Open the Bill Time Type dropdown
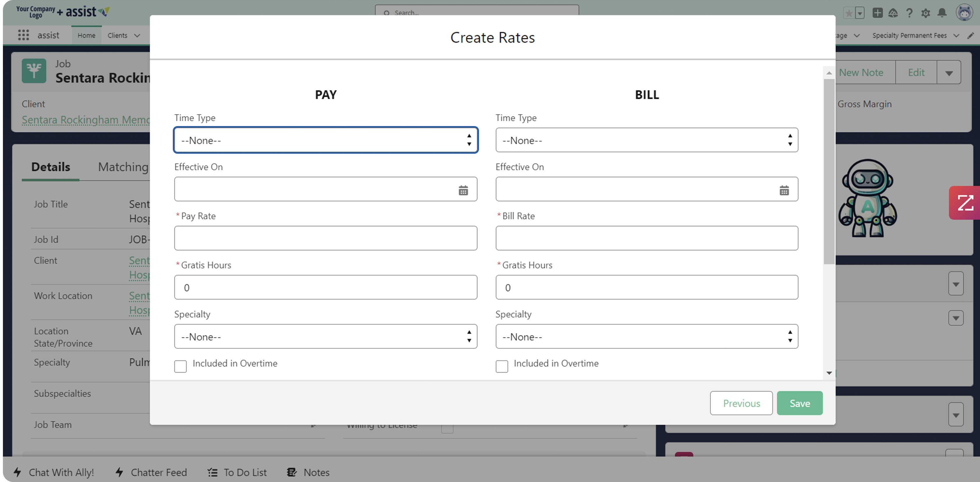 point(647,140)
